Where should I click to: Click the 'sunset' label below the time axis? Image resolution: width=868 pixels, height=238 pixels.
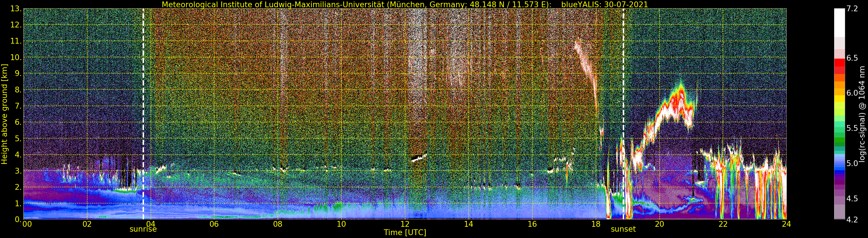pos(623,229)
